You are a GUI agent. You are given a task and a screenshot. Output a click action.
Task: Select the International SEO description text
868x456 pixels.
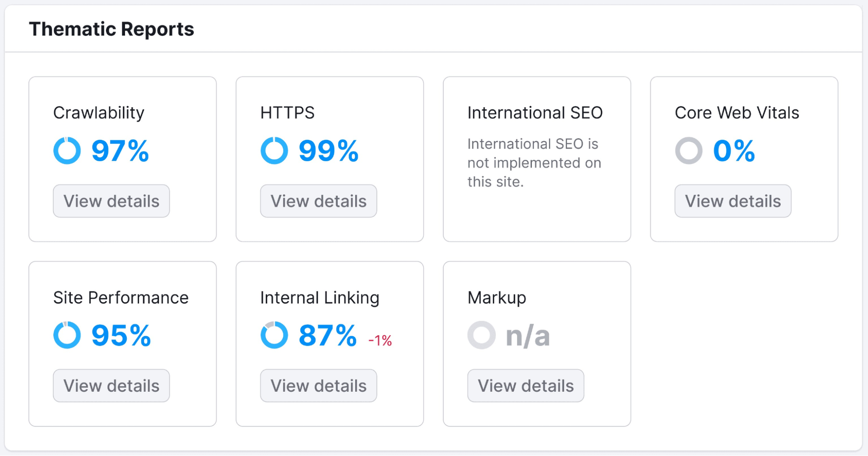coord(534,163)
